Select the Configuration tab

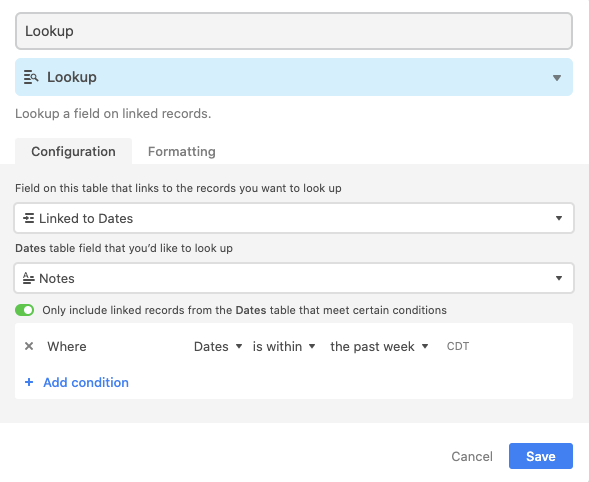point(73,151)
